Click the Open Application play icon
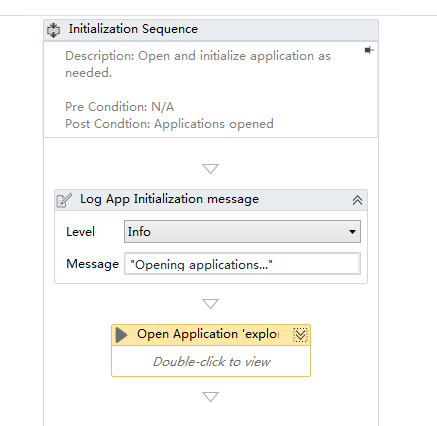Screen dimensions: 437x426 (x=122, y=335)
